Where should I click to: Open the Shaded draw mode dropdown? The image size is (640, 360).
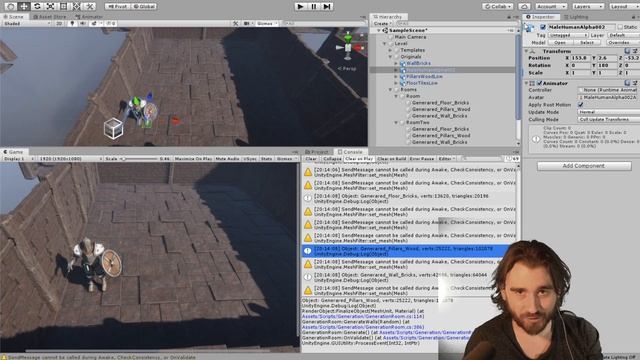[27, 23]
